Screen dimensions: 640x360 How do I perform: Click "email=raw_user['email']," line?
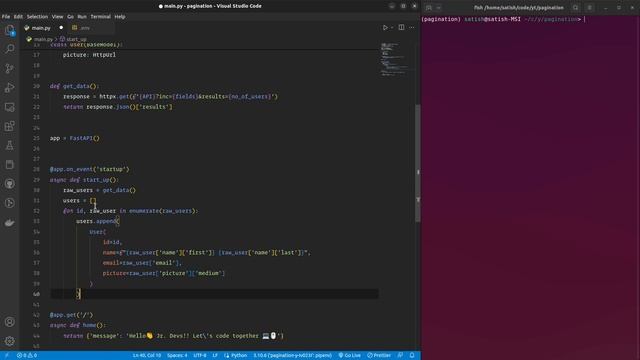pos(142,263)
